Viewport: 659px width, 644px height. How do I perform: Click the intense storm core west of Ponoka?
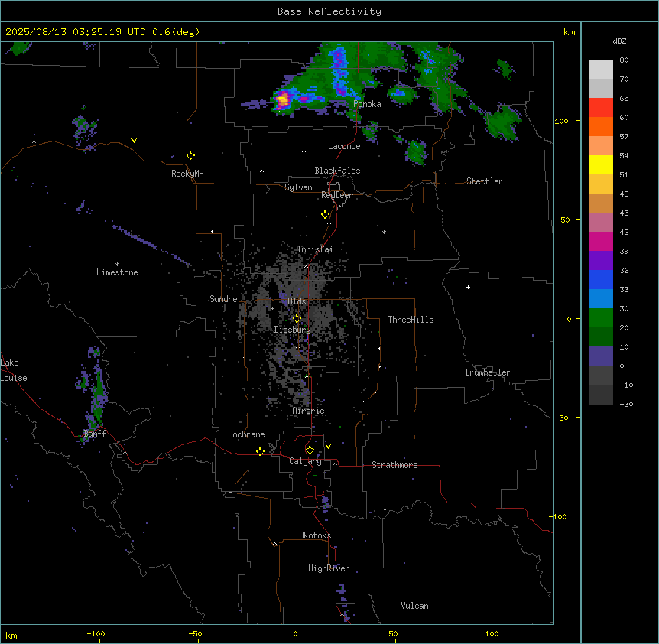coord(282,100)
